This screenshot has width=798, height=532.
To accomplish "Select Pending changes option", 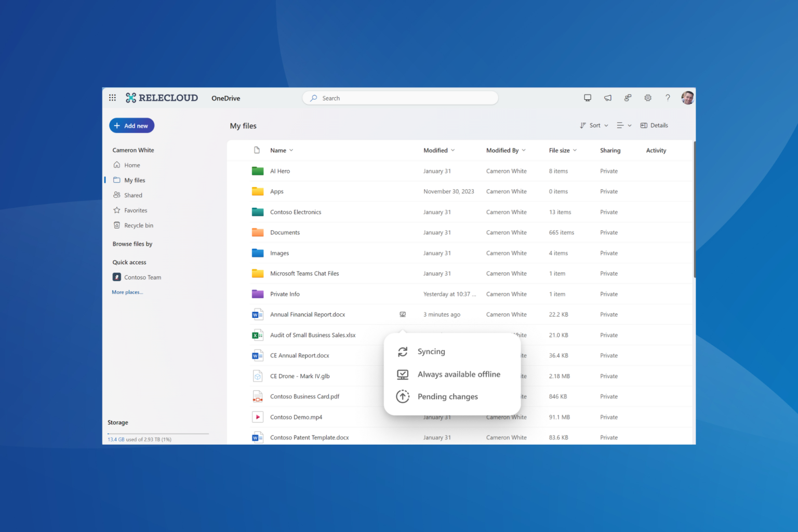I will point(447,396).
